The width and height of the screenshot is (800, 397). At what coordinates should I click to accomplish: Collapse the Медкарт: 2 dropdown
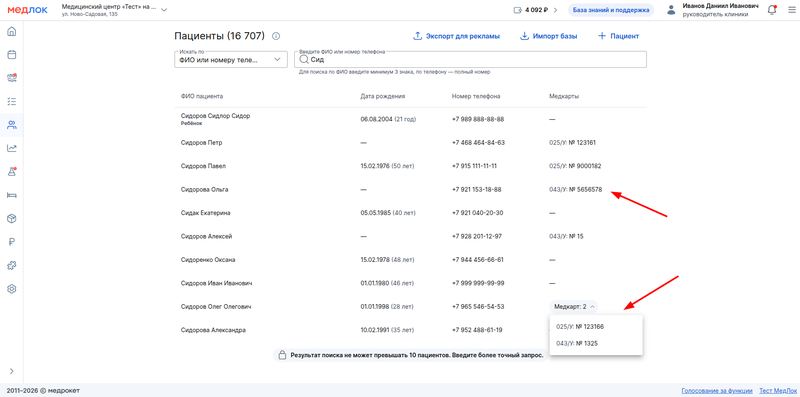click(574, 307)
